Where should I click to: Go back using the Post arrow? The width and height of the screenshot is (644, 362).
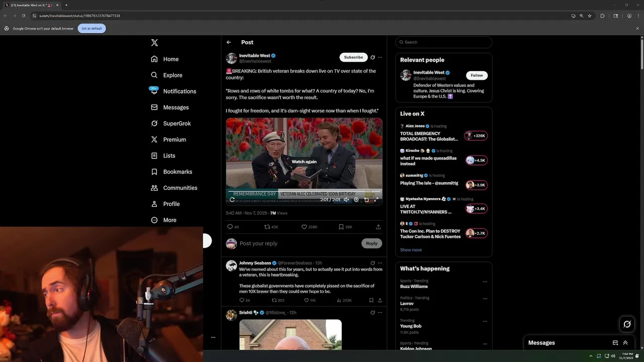click(x=229, y=42)
